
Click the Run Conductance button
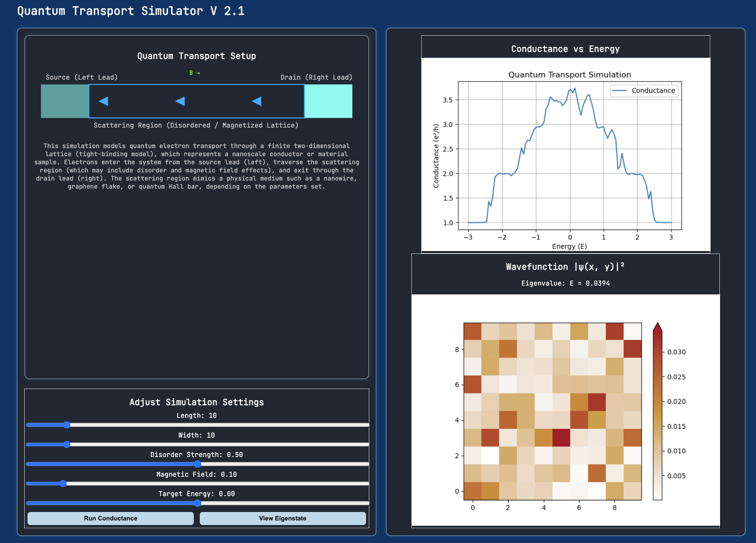[111, 518]
